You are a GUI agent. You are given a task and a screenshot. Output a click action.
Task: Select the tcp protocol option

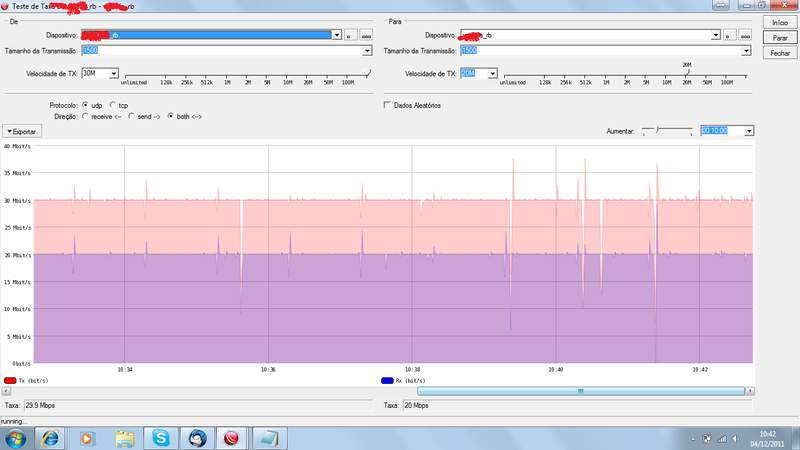(112, 104)
